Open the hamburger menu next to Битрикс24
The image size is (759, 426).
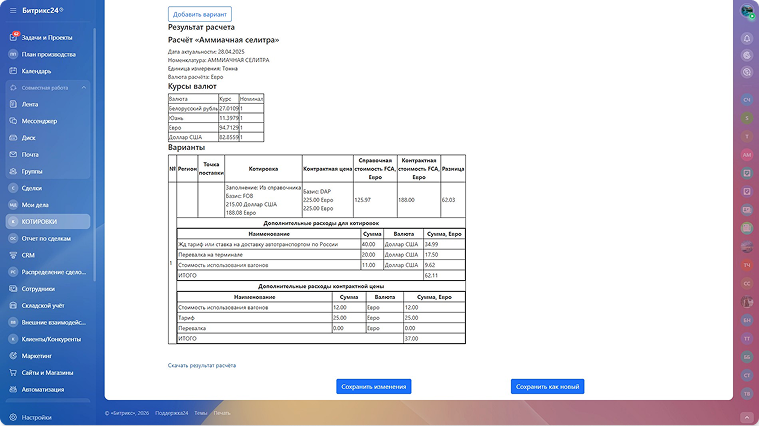coord(13,11)
